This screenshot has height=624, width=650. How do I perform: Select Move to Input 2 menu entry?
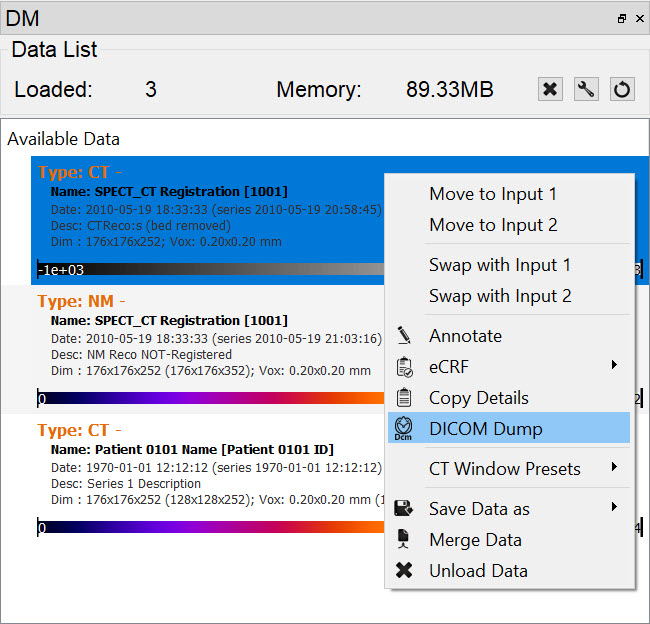point(493,225)
